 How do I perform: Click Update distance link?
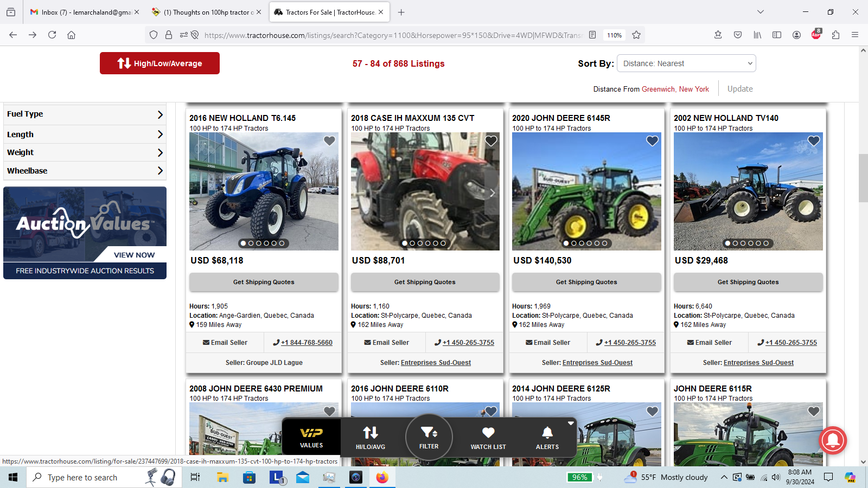coord(740,89)
